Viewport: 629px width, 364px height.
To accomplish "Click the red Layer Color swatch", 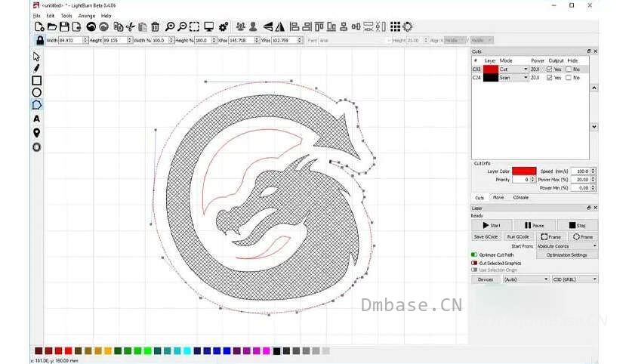I will point(524,171).
